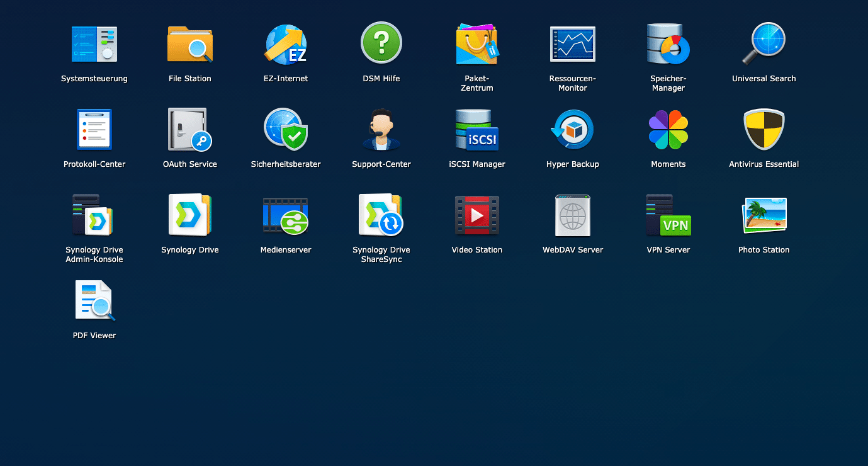The image size is (868, 466).
Task: Launch Universal Search
Action: pyautogui.click(x=764, y=44)
